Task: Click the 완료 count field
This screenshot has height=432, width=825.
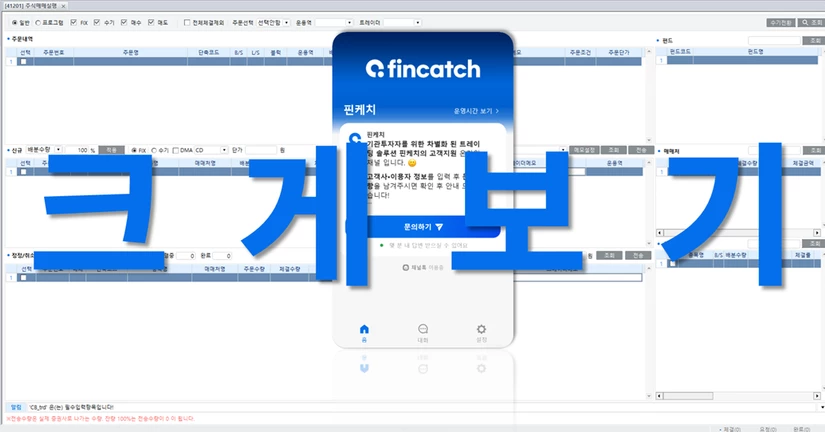Action: [x=222, y=256]
